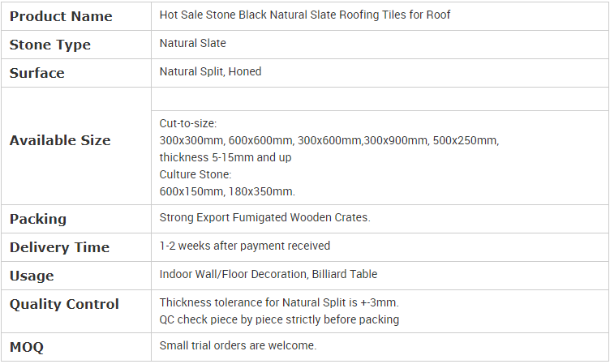Image resolution: width=610 pixels, height=364 pixels.
Task: Click the Cut-to-size heading text
Action: coord(188,123)
